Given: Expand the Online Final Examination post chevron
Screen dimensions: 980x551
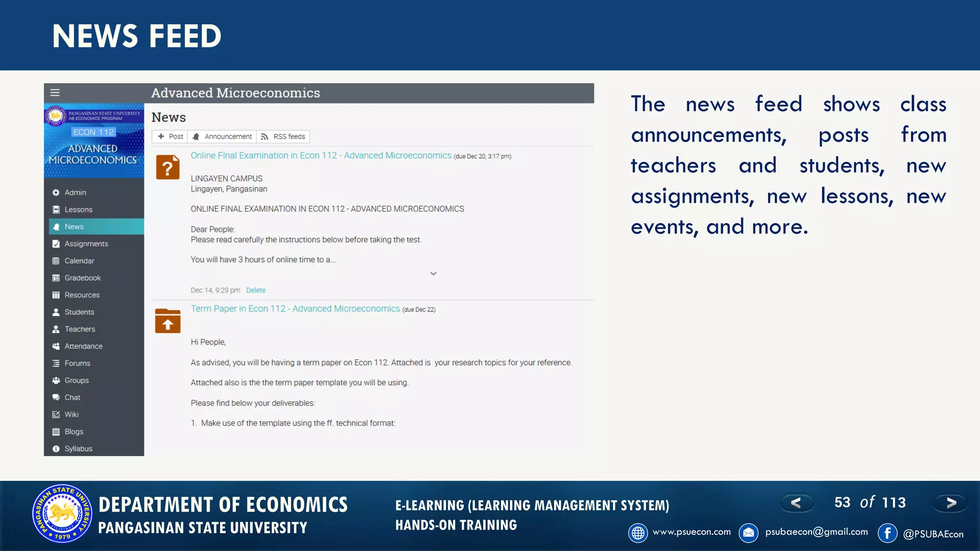Looking at the screenshot, I should (434, 274).
